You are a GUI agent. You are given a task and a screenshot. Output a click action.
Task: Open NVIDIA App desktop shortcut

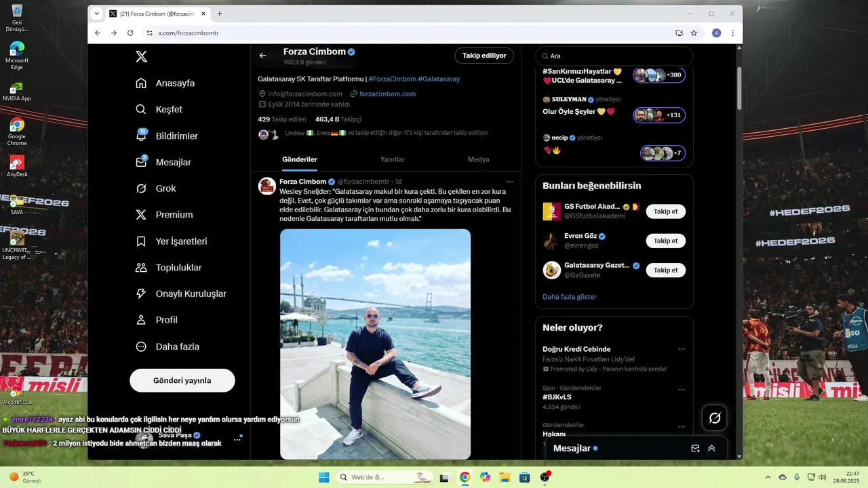point(16,93)
